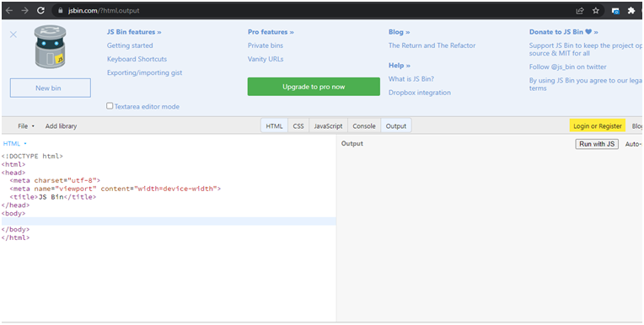Click the Run with JS button
Screen dimensions: 644x325
tap(597, 144)
